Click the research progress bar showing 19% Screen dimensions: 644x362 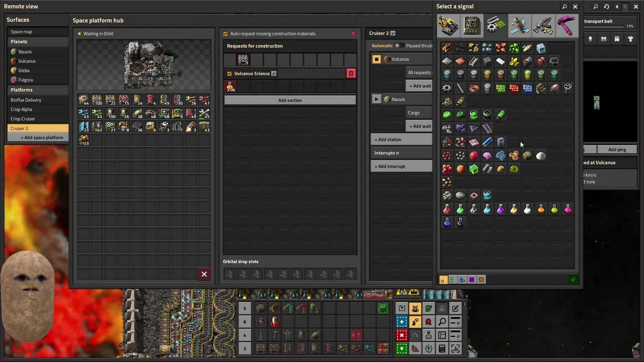(x=604, y=27)
